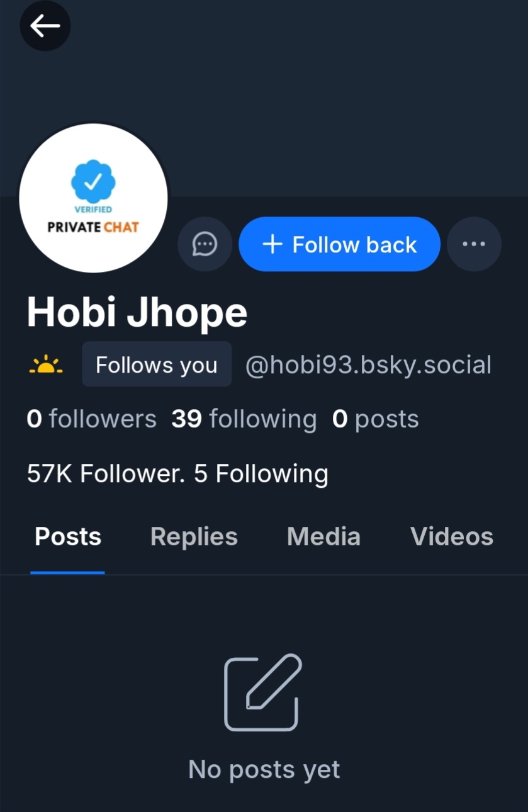Click the No posts yet message
Screen dimensions: 528x812
[x=264, y=769]
